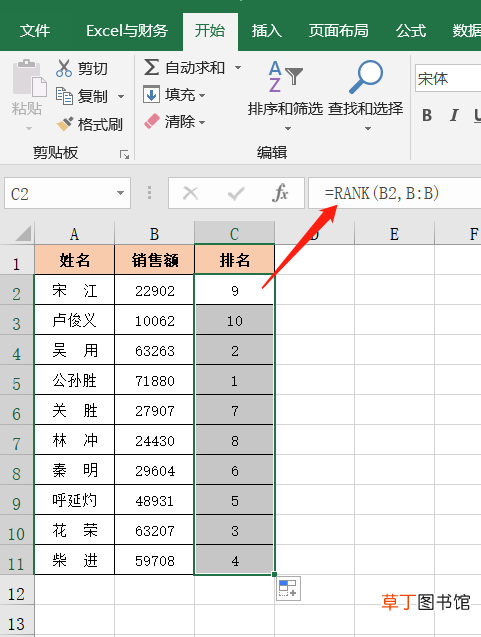Viewport: 481px width, 637px height.
Task: Select cell containing 22902
Action: [x=154, y=290]
